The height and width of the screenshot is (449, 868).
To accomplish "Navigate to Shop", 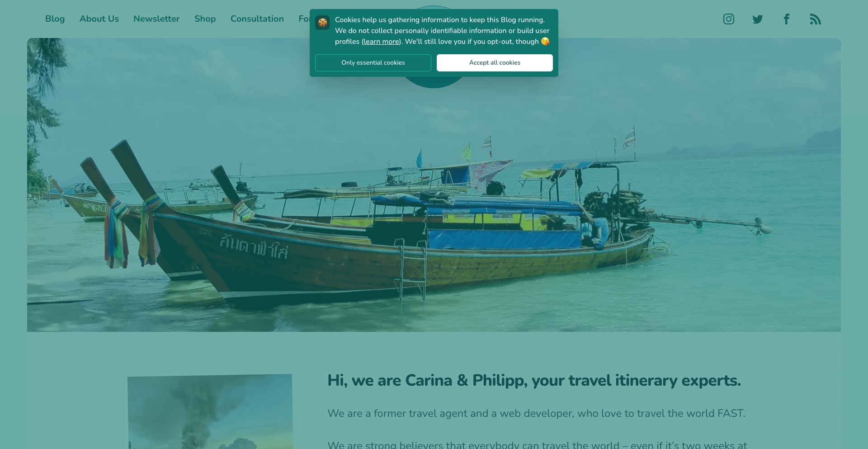I will click(205, 19).
